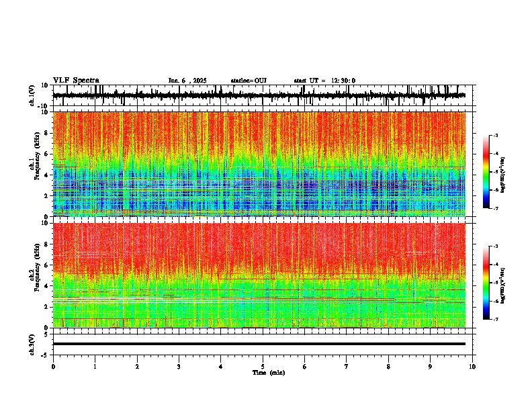Viewport: 532px width, 411px height.
Task: Click the "8" kHz tick on ch.2 spectrogram
Action: [47, 244]
